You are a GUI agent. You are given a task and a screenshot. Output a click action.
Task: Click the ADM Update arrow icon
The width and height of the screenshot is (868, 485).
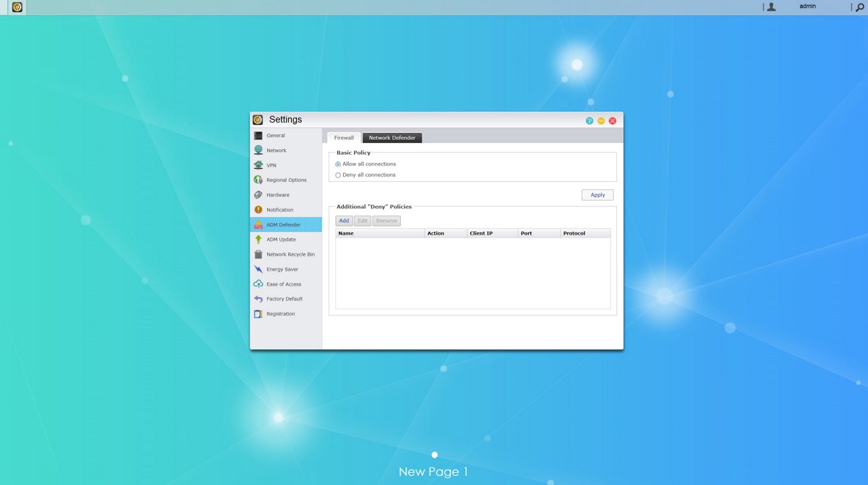(258, 239)
